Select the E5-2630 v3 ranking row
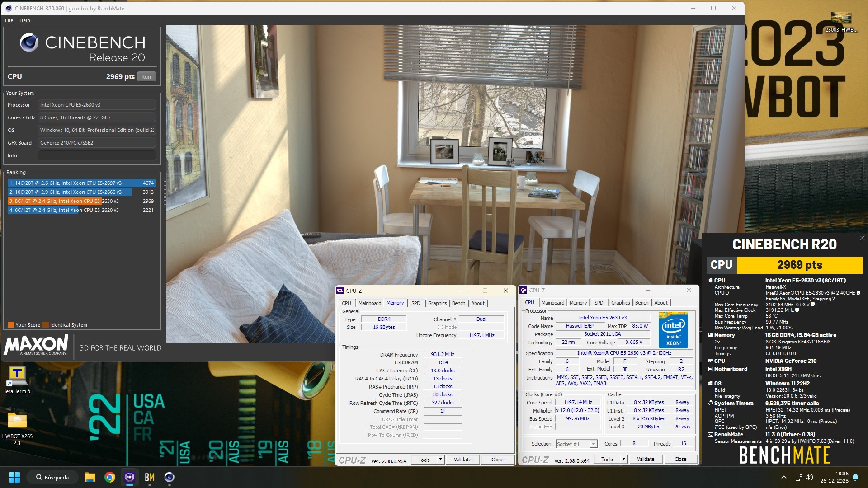868x488 pixels. click(81, 201)
